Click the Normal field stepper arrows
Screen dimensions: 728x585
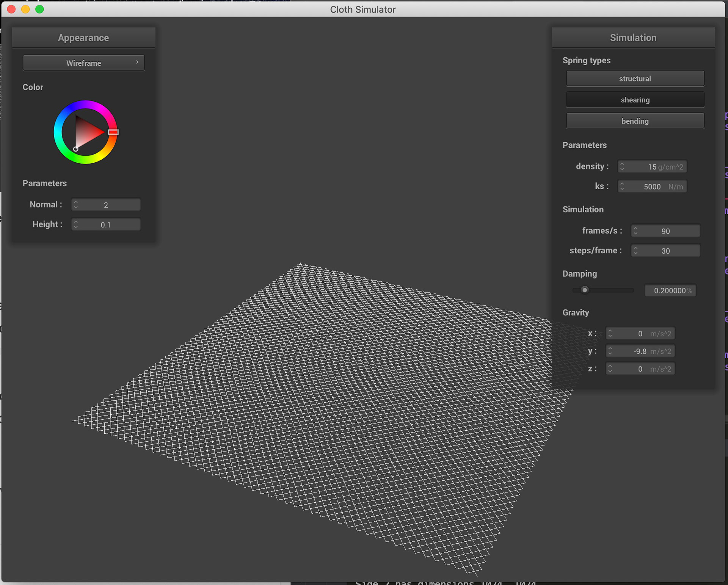click(x=76, y=205)
